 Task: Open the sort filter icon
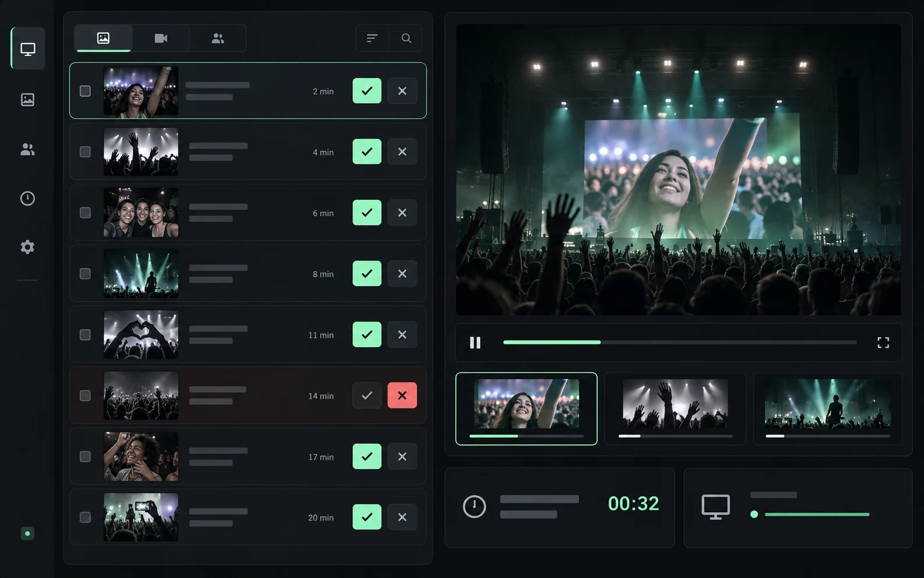pos(372,38)
